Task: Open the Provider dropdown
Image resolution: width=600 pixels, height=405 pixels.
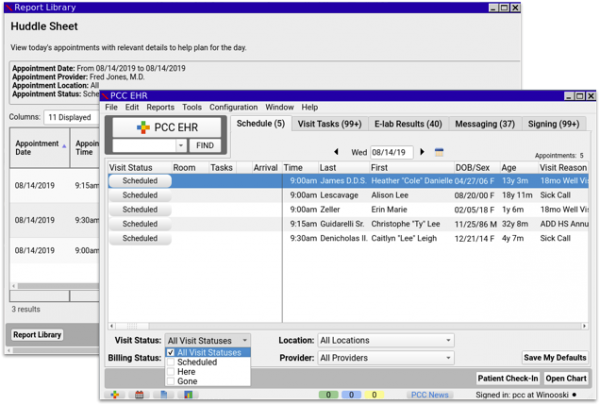Action: [386, 358]
